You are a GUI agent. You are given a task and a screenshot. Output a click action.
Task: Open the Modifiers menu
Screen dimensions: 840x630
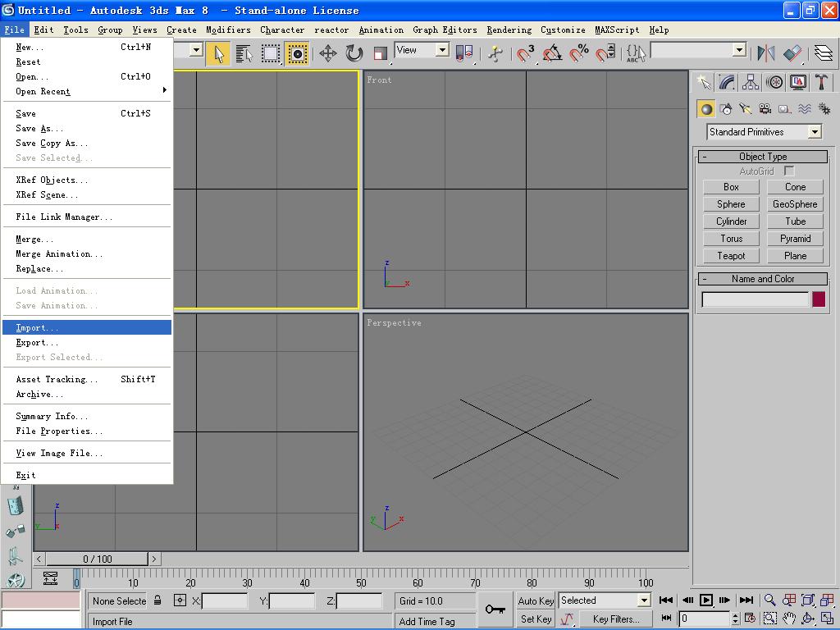(x=228, y=30)
